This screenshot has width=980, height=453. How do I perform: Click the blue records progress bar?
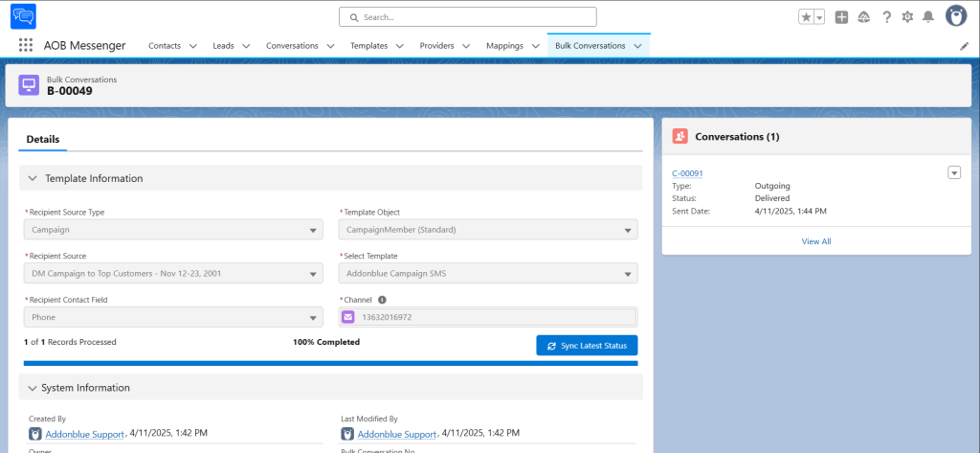point(330,363)
